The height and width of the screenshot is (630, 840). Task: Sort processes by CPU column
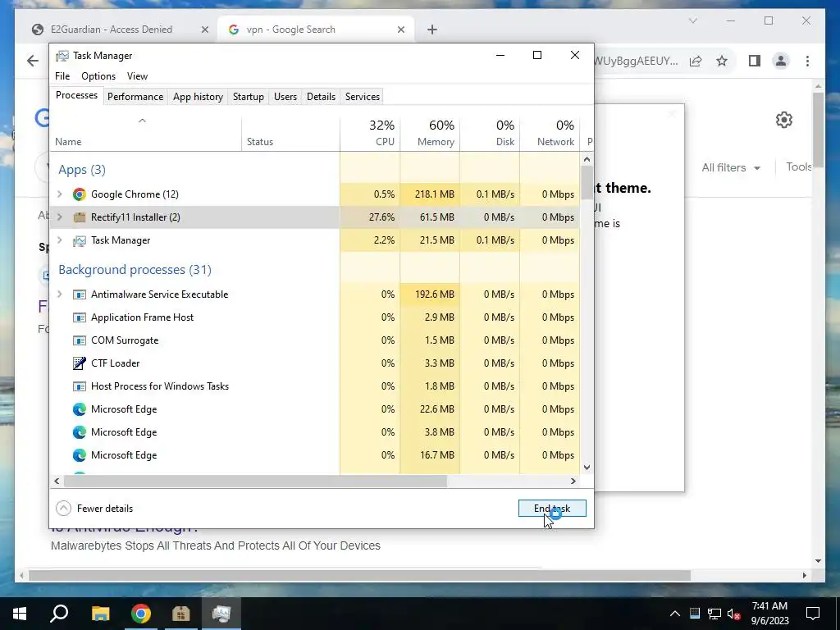(x=370, y=133)
